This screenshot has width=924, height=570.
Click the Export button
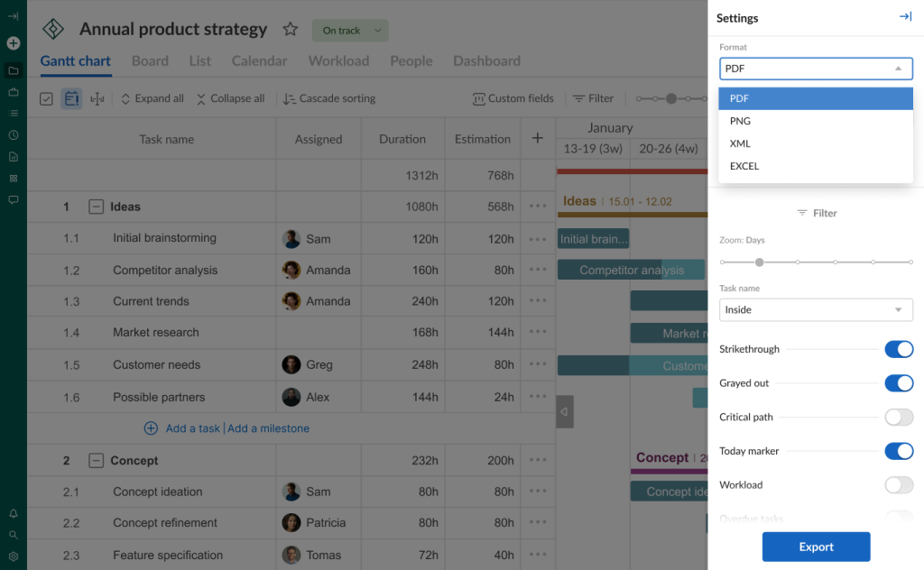pos(815,547)
